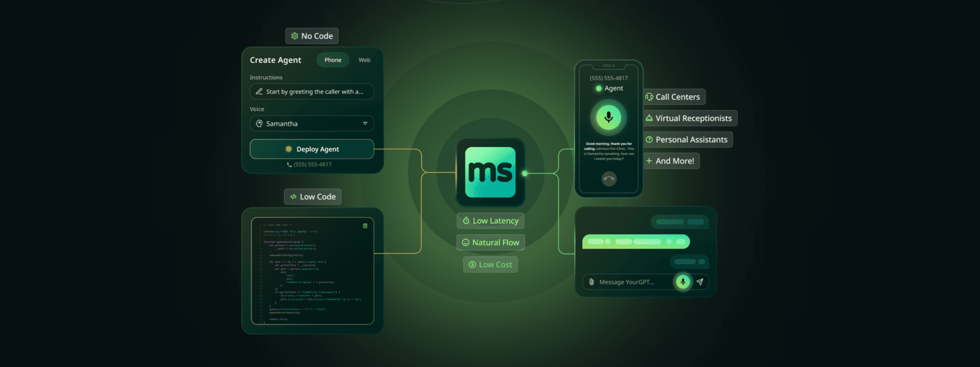The width and height of the screenshot is (980, 367).
Task: Click the bell icon beside Virtual Receptionists
Action: coord(649,118)
